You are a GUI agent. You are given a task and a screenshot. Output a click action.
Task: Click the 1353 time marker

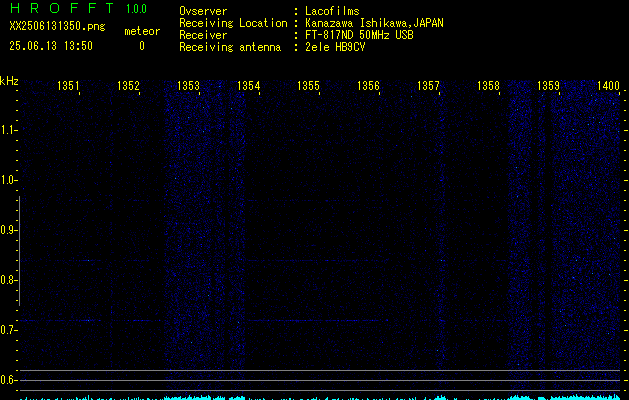188,85
